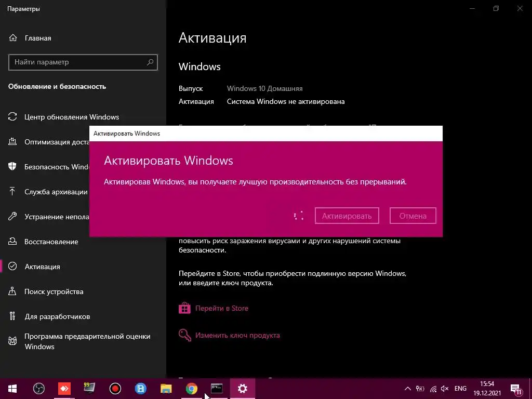Screen dimensions: 532x399
Task: Open the AnyDesk red taskbar app
Action: [x=64, y=389]
